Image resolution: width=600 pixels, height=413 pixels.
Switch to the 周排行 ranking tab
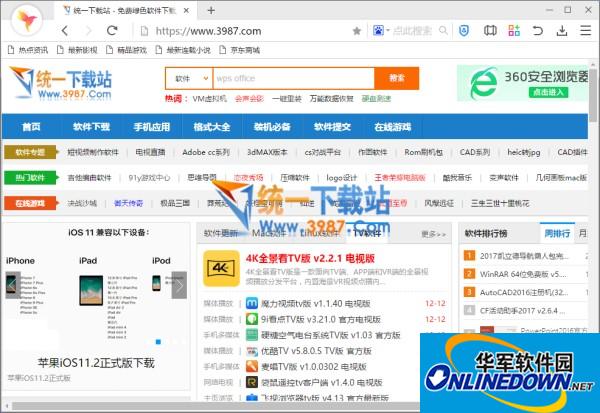pyautogui.click(x=556, y=234)
